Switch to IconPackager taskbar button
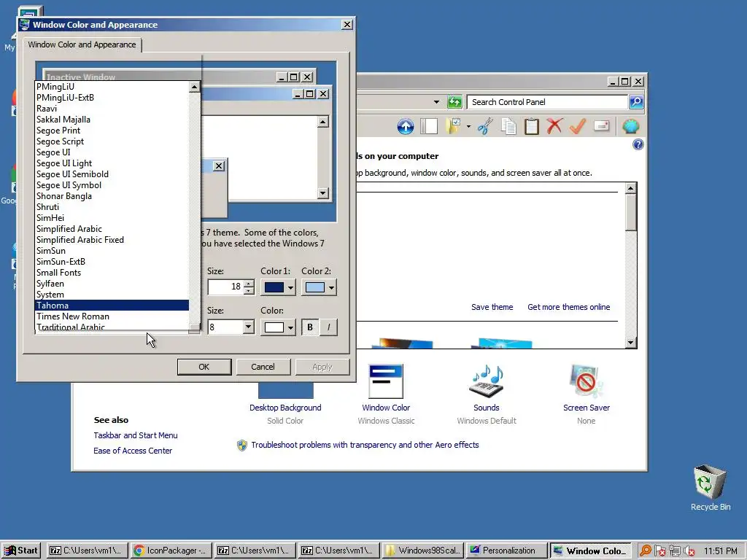 [171, 551]
